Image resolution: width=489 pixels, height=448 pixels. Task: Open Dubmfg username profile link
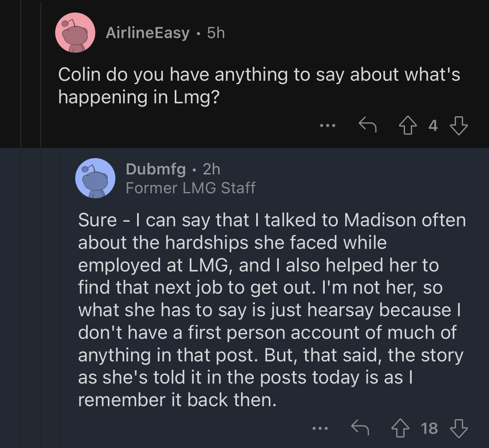coord(155,169)
